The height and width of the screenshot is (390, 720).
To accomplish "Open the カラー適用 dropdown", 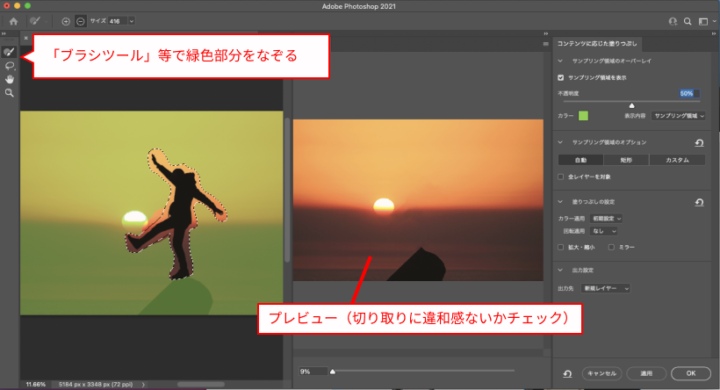I will [606, 219].
